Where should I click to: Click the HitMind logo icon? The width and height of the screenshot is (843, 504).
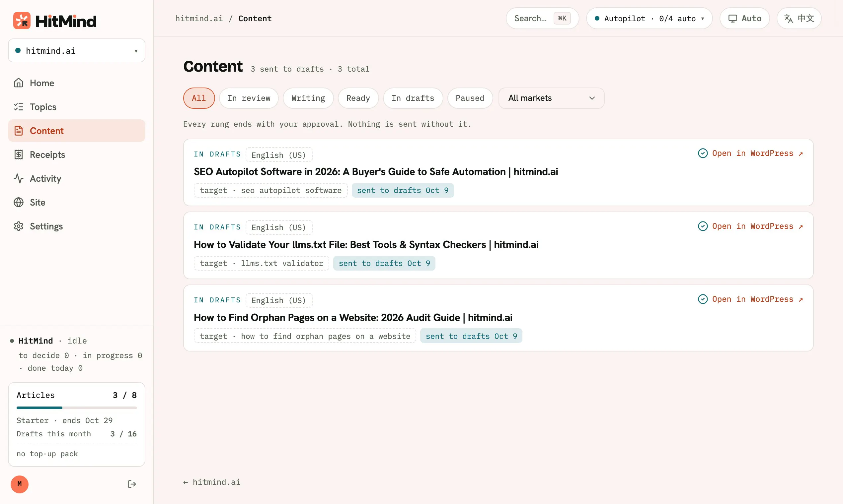pos(22,21)
